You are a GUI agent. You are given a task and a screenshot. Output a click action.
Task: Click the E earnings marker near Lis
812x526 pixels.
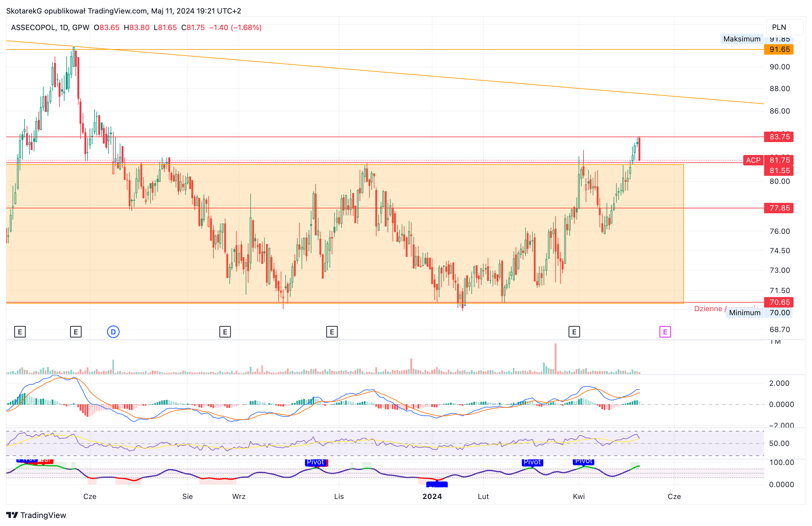(332, 332)
